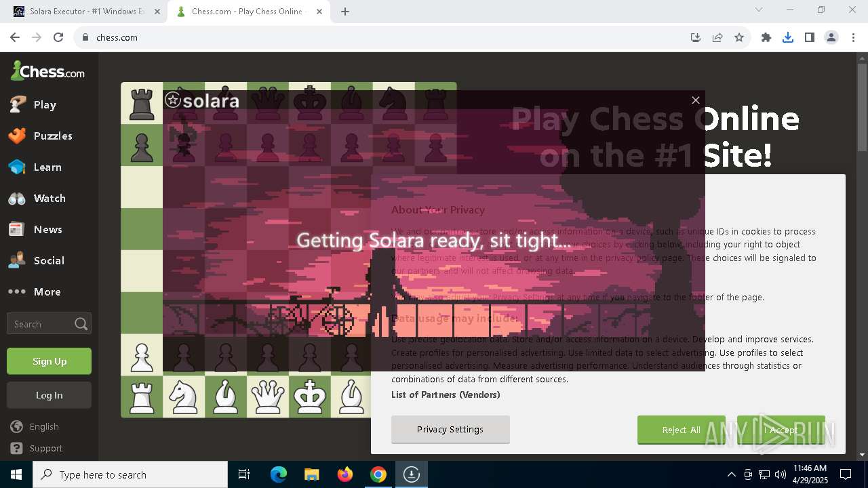Open the Support link

pos(37,448)
